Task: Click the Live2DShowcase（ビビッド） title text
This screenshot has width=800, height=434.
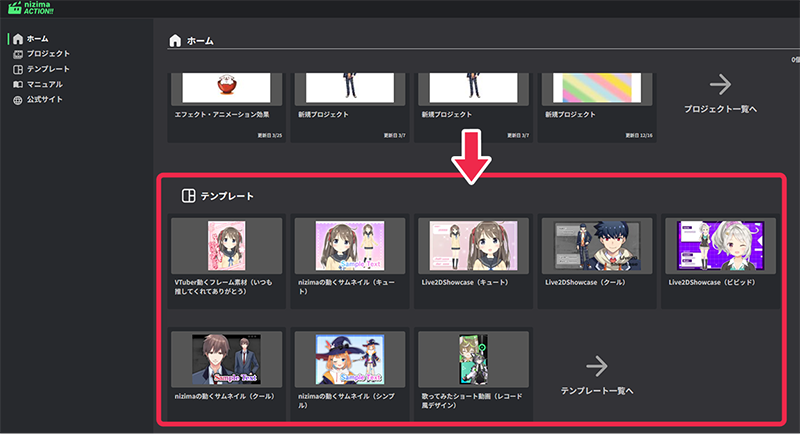Action: point(712,283)
